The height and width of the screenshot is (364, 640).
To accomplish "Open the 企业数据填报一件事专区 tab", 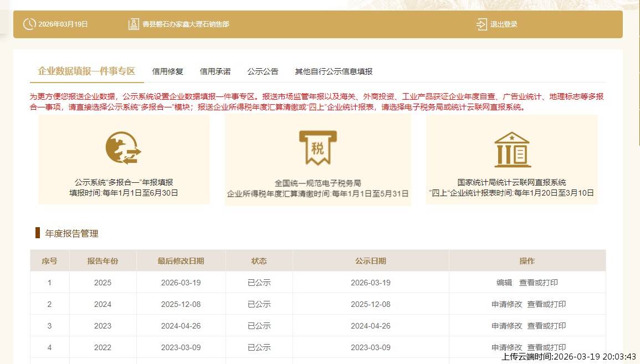I will pyautogui.click(x=86, y=71).
